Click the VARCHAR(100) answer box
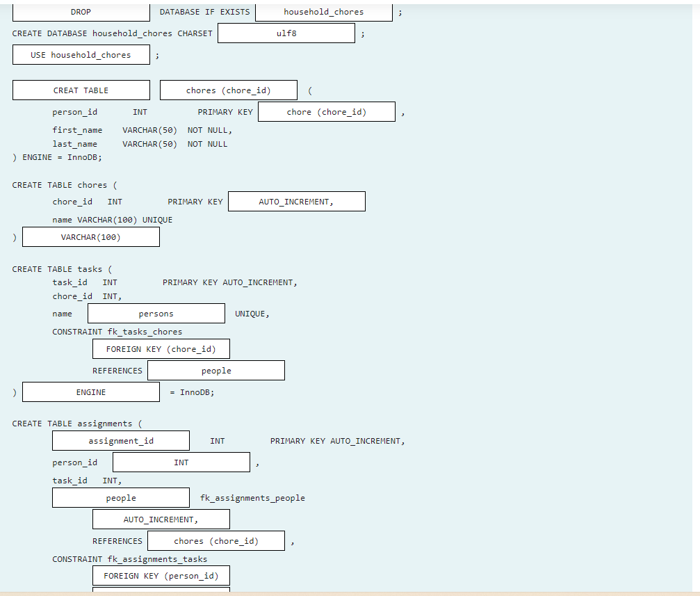The image size is (700, 596). click(90, 236)
